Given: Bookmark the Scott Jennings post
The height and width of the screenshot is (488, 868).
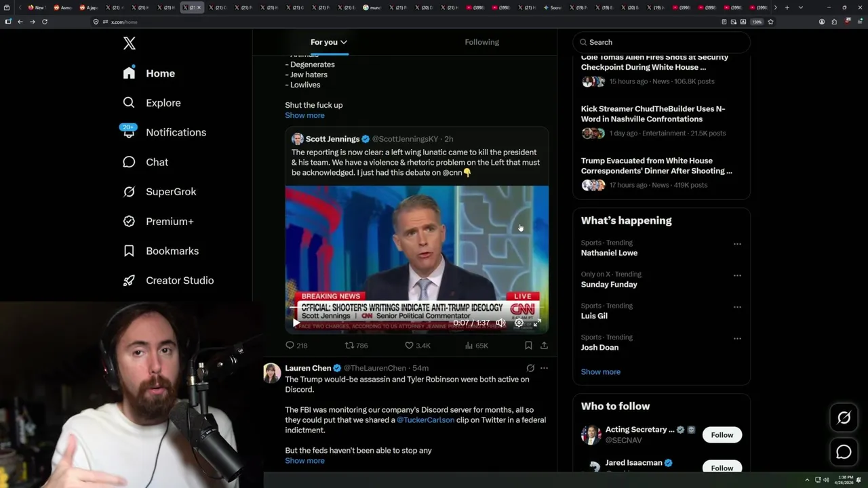Looking at the screenshot, I should coord(528,346).
